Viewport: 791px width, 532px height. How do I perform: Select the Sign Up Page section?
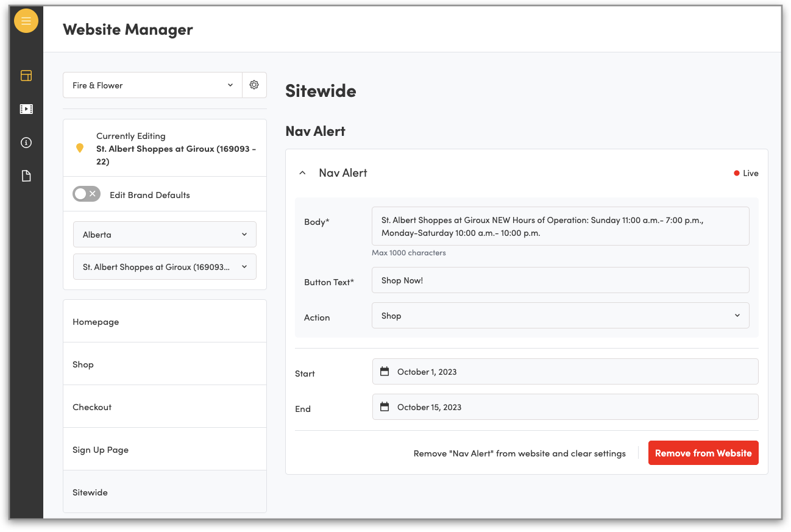point(165,449)
